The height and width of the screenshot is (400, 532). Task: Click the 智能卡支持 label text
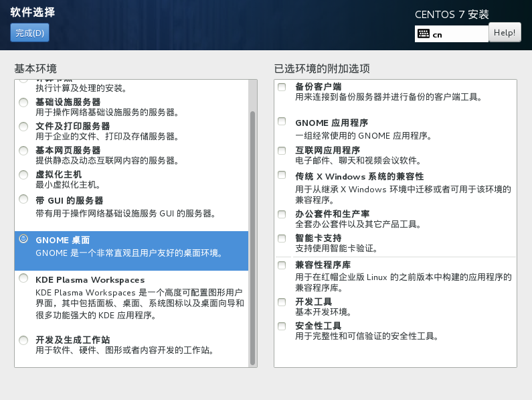point(319,238)
